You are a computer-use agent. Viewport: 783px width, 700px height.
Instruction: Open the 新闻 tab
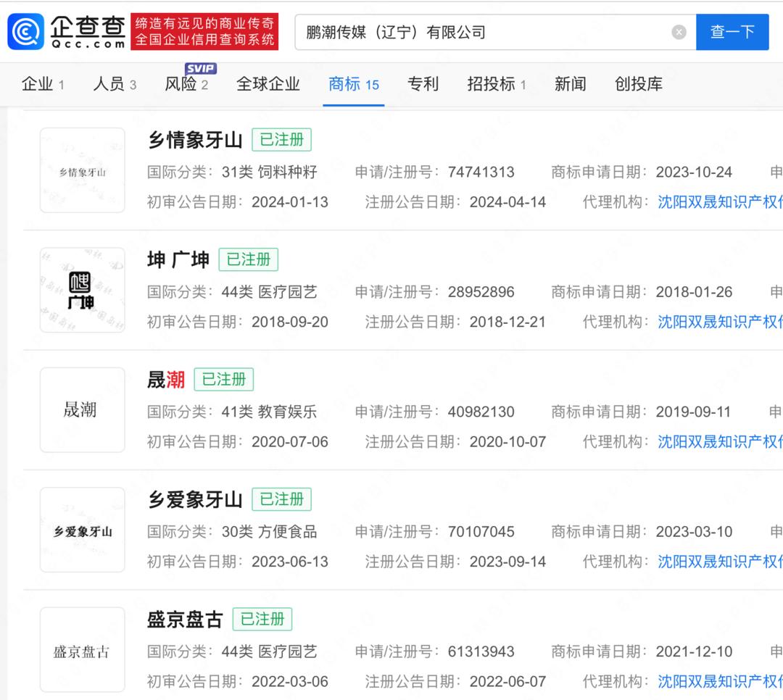(570, 84)
